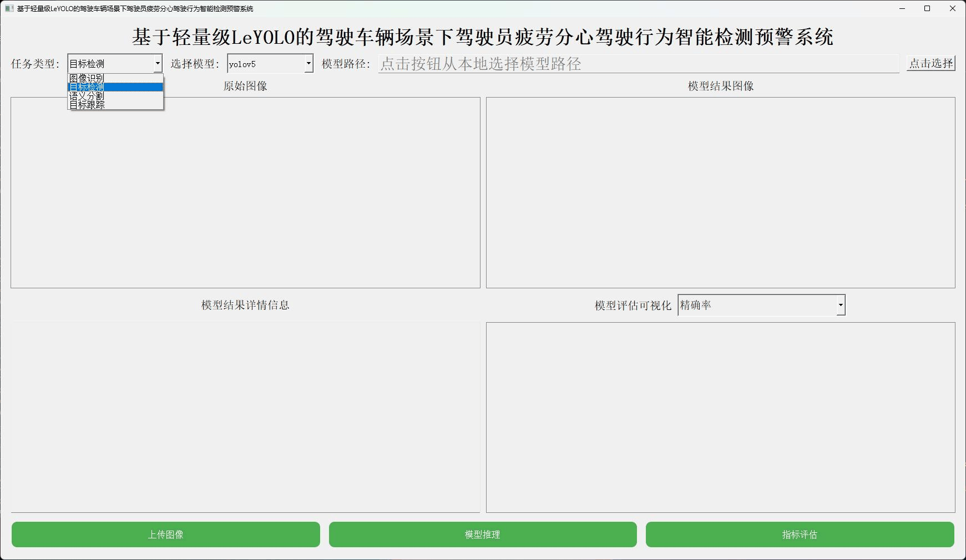This screenshot has width=966, height=560.
Task: Choose the highlighted 目标检测 list option
Action: 115,87
